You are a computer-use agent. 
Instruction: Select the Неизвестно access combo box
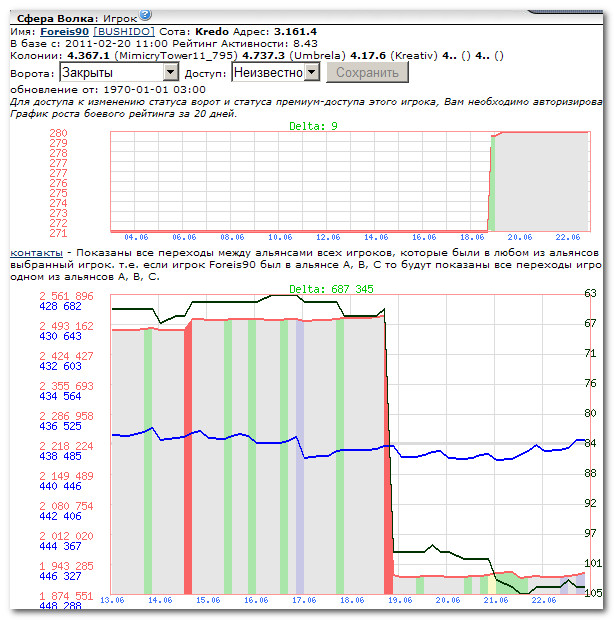click(276, 73)
